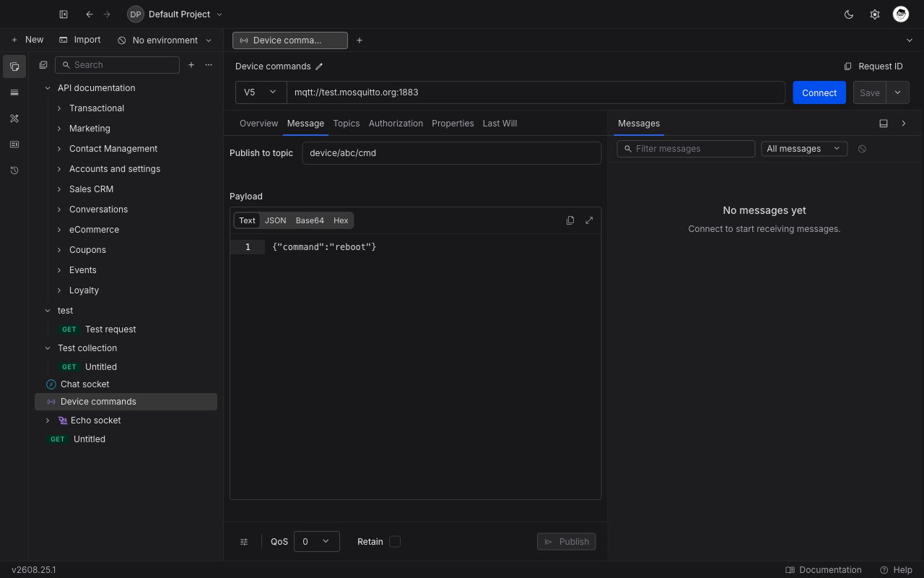This screenshot has width=924, height=578.
Task: Go back with left arrow
Action: (x=90, y=14)
